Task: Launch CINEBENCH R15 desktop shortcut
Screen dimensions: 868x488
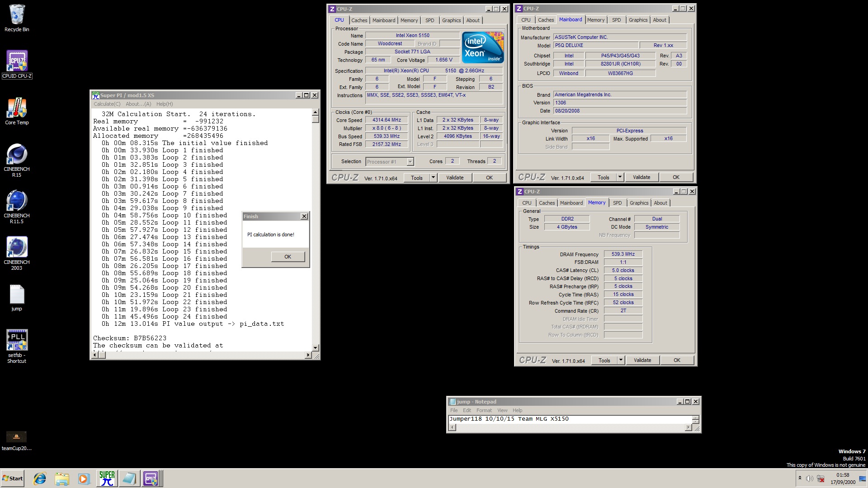Action: [x=17, y=160]
